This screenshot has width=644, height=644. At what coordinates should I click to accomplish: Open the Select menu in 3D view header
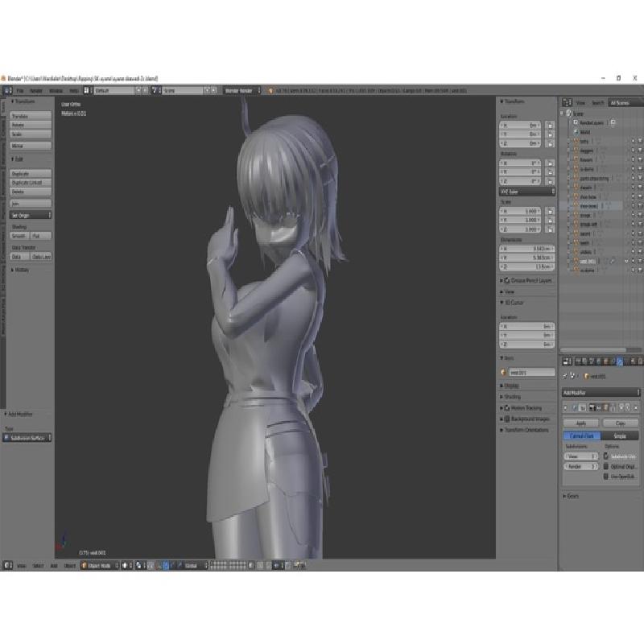point(38,566)
